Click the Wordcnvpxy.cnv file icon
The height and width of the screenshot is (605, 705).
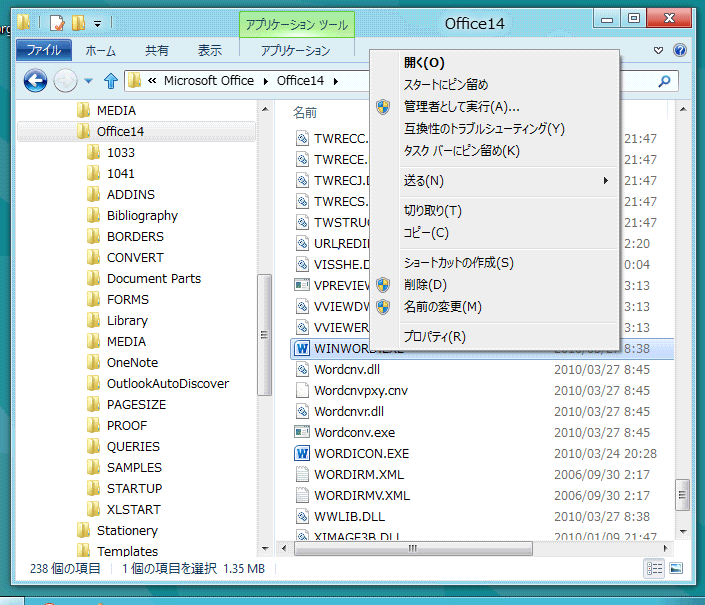point(302,390)
